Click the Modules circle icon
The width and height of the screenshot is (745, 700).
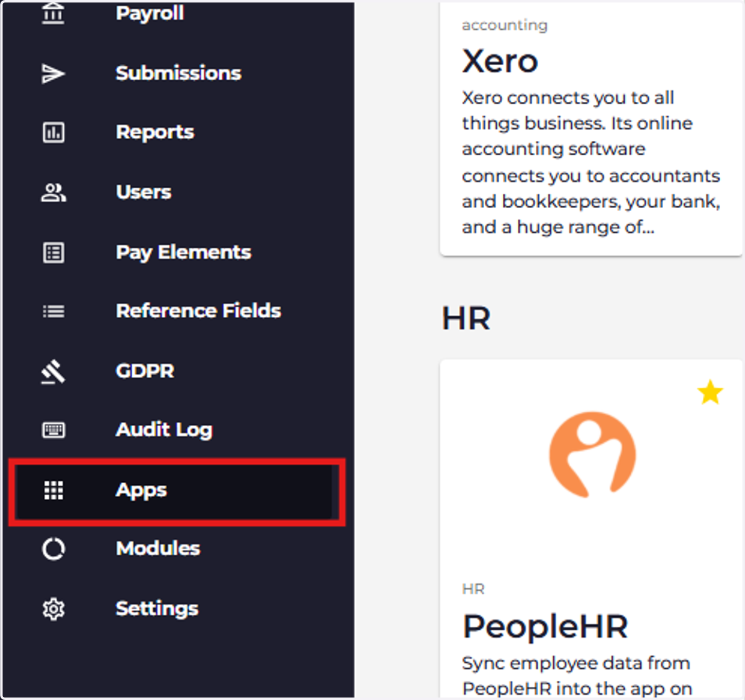point(53,549)
